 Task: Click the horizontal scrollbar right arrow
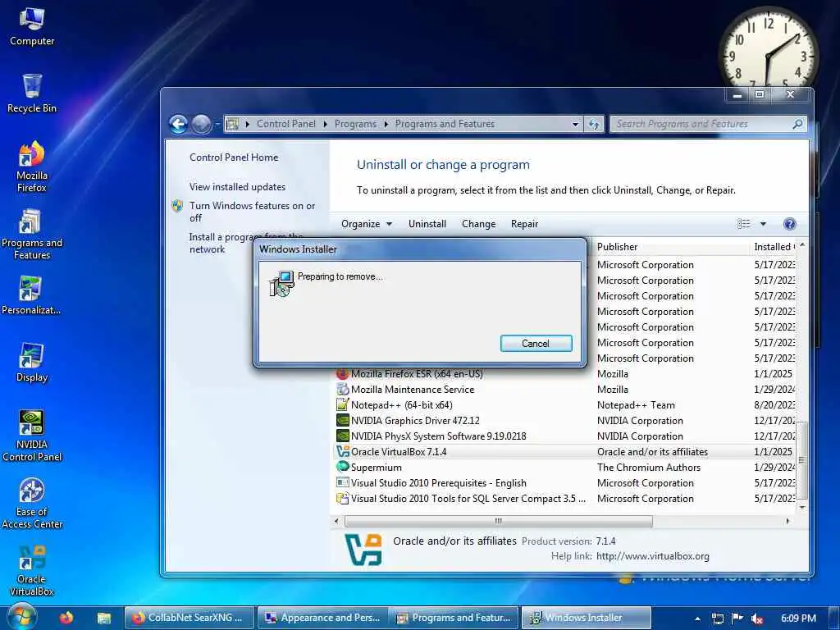(787, 521)
